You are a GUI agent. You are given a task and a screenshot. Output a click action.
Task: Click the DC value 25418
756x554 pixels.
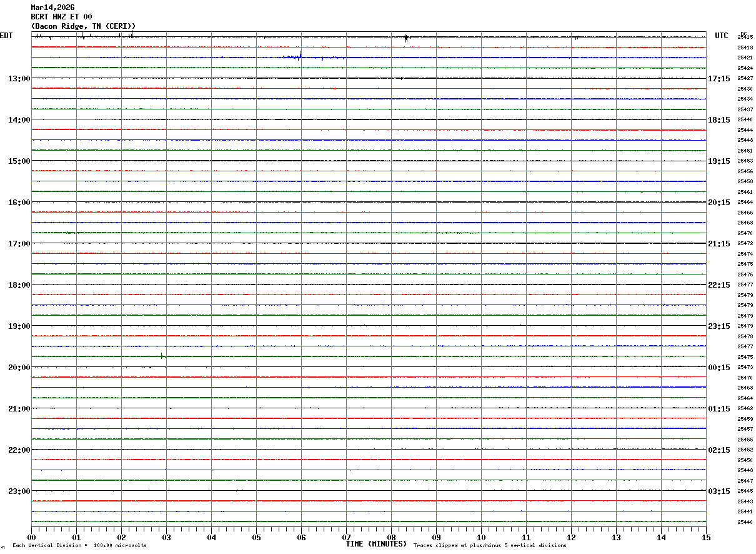(x=745, y=48)
